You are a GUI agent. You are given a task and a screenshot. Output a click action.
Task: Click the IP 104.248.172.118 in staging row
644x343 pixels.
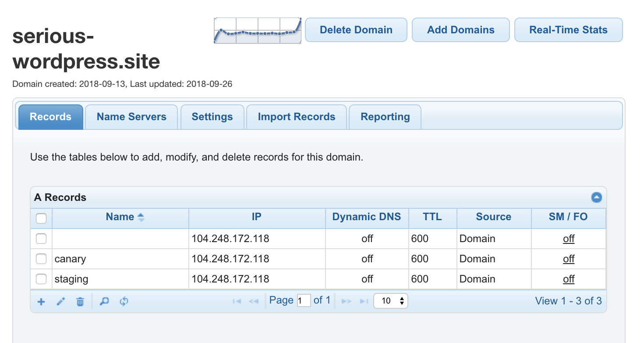point(230,279)
